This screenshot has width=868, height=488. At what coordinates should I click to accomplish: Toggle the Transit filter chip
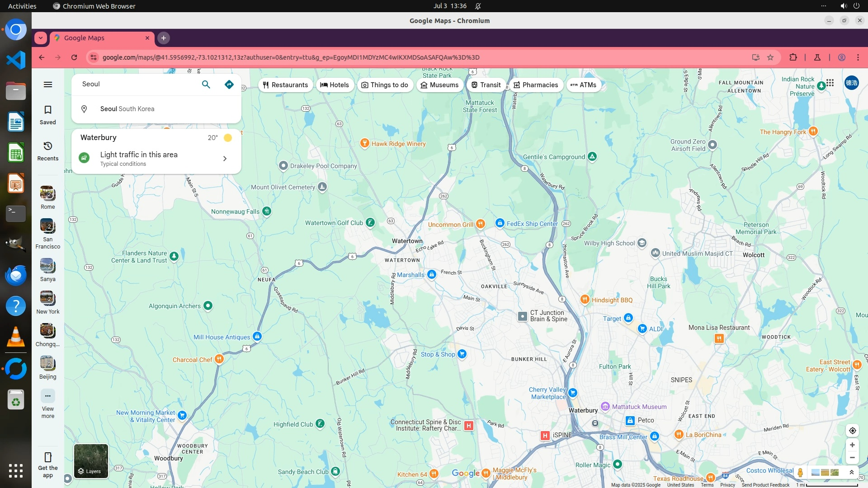(486, 85)
